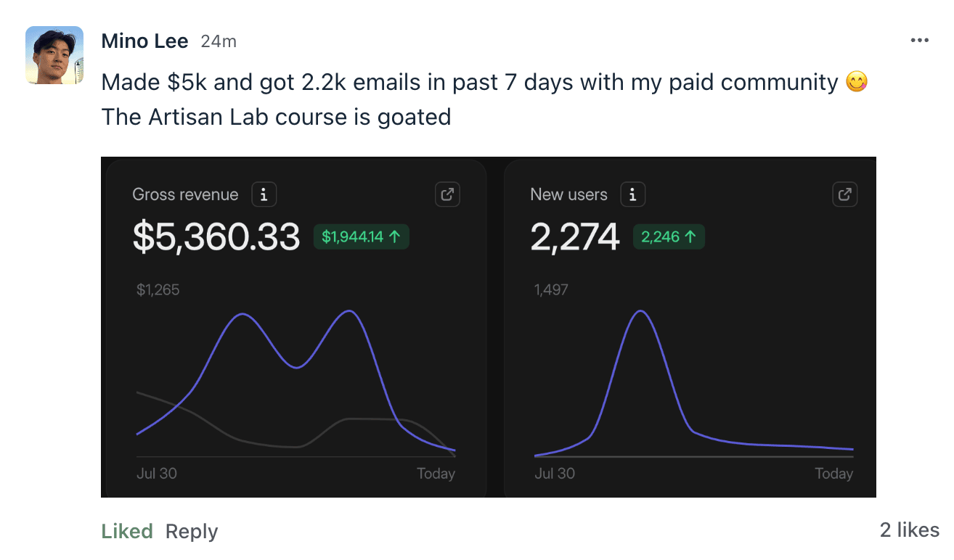Viewport: 954px width, 560px height.
Task: Open the New users external link icon
Action: tap(844, 194)
